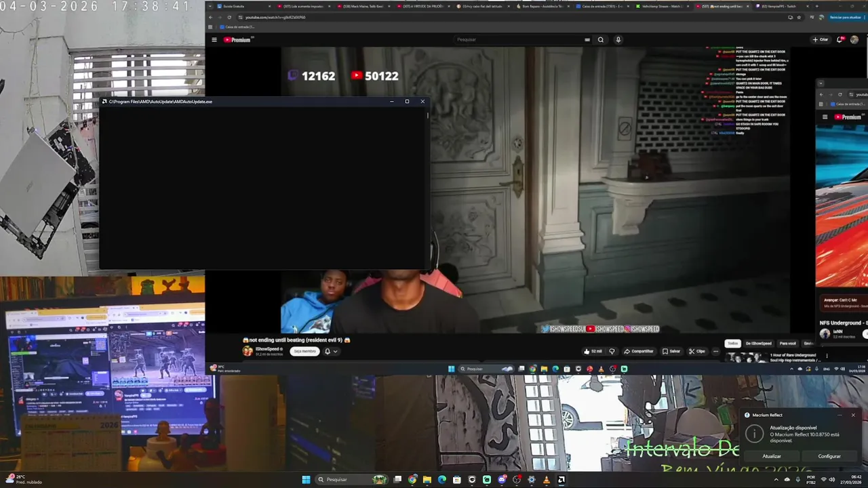Click the main taskbar Pesquisar search box
The image size is (868, 488).
(x=351, y=479)
